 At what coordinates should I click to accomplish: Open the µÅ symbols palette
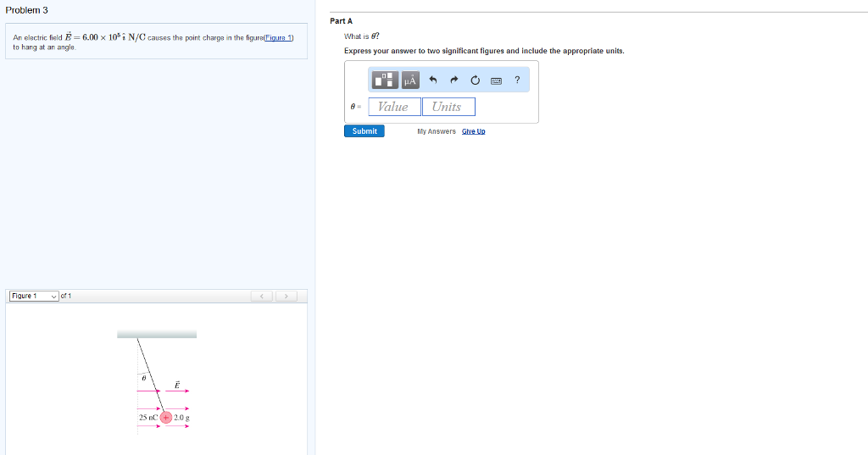click(410, 80)
